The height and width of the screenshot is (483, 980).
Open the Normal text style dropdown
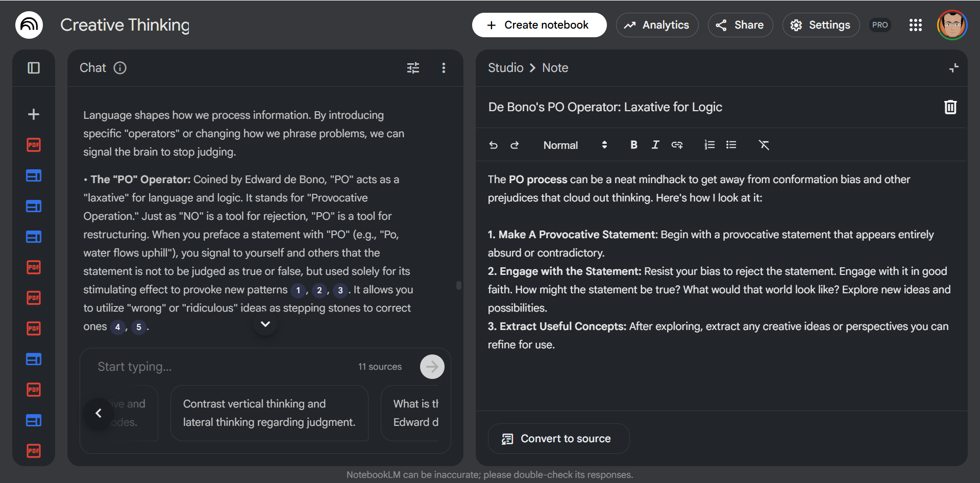pyautogui.click(x=575, y=145)
